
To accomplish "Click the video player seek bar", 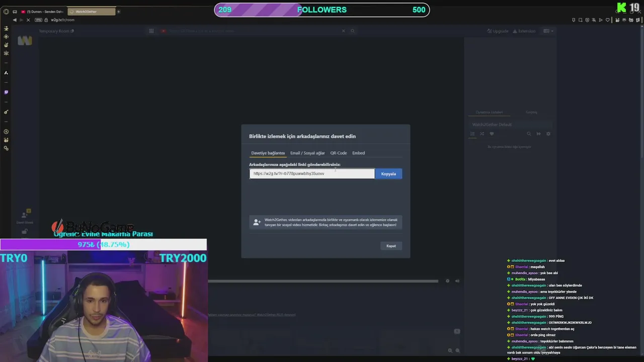I will coord(323,281).
